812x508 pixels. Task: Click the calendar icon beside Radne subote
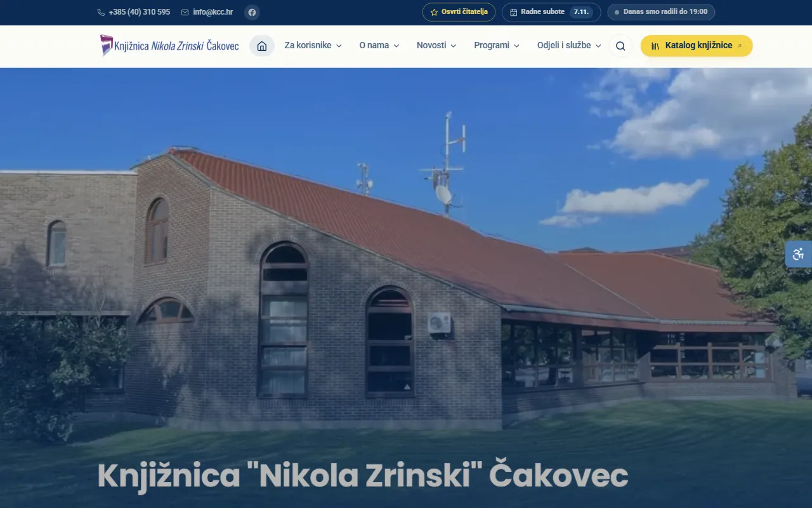click(514, 12)
